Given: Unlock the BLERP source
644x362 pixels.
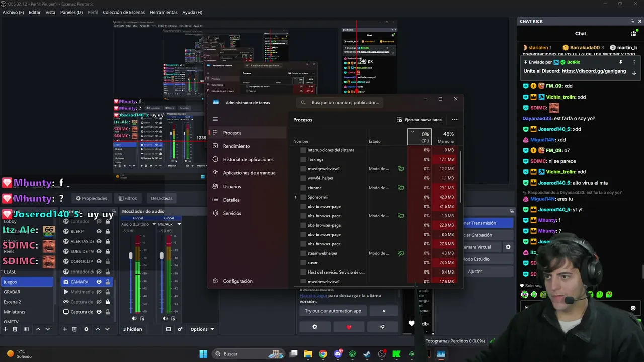Looking at the screenshot, I should (108, 231).
